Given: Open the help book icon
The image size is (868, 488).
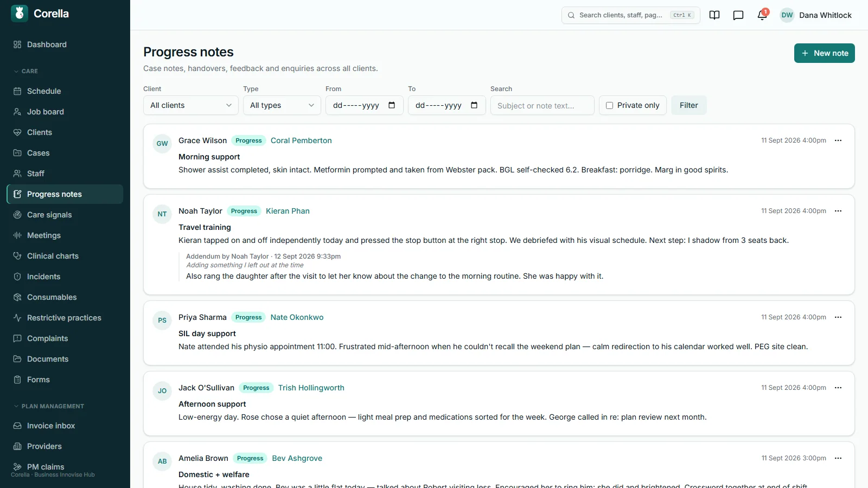Looking at the screenshot, I should pos(714,15).
